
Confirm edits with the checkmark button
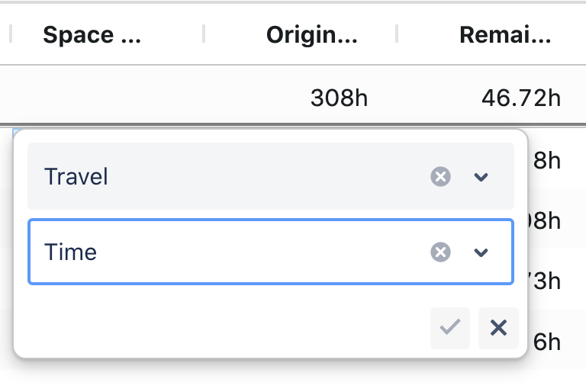tap(450, 328)
